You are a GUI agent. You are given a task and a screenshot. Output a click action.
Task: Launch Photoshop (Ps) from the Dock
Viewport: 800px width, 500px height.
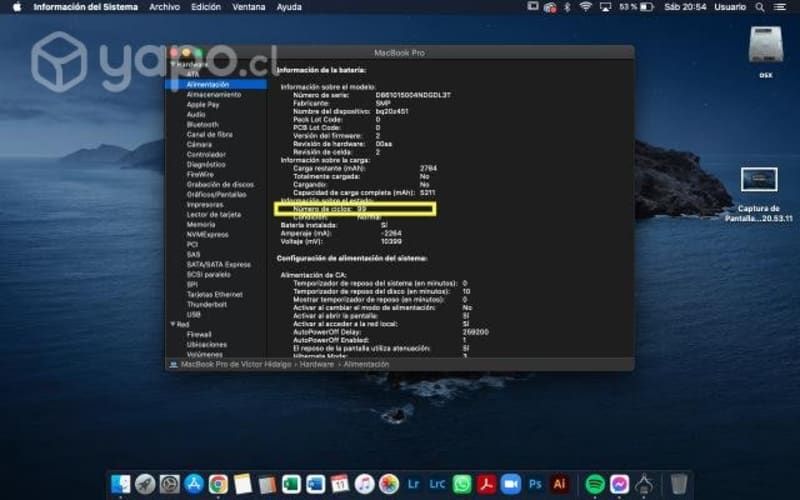(x=535, y=484)
